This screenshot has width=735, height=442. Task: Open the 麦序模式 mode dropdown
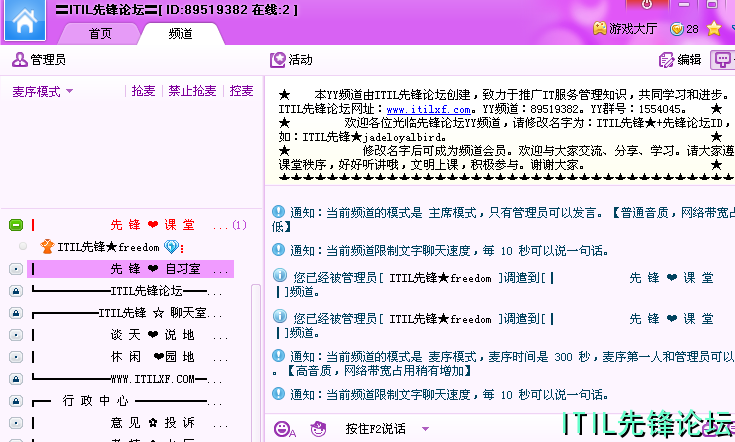[x=42, y=91]
